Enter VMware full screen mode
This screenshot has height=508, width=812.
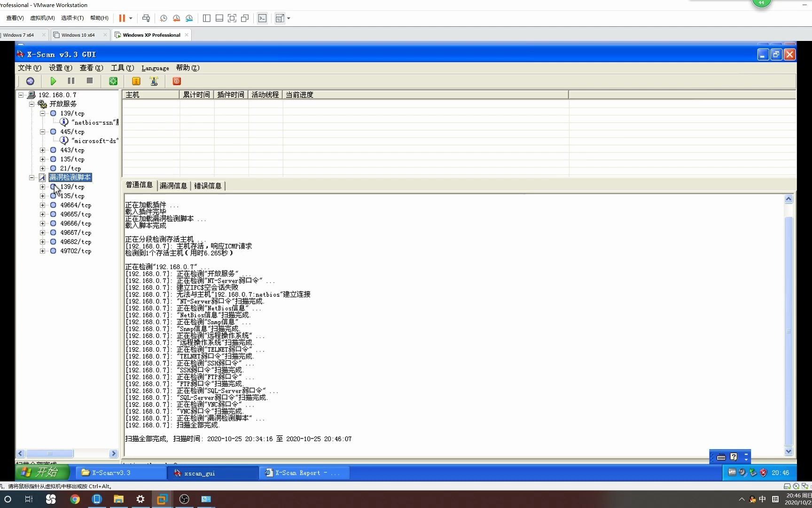coord(232,18)
